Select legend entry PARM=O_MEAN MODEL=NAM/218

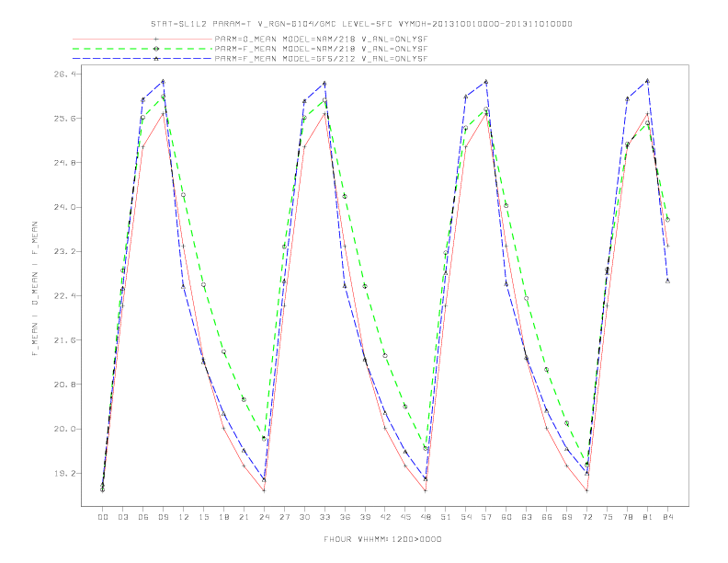coord(321,39)
